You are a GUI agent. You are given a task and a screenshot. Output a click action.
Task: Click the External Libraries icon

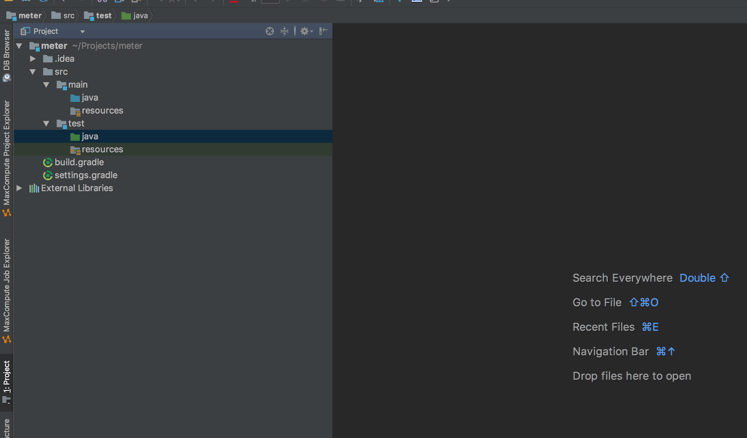pyautogui.click(x=34, y=188)
